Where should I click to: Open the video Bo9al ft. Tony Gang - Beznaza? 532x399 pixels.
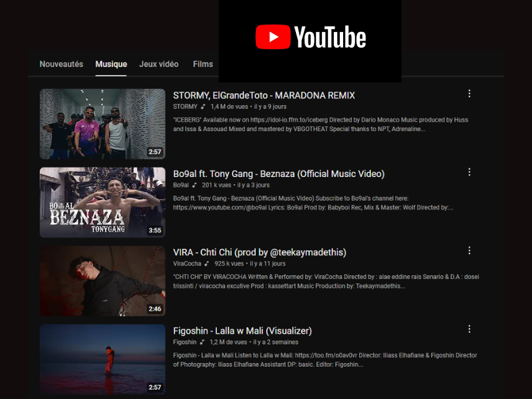[x=278, y=174]
